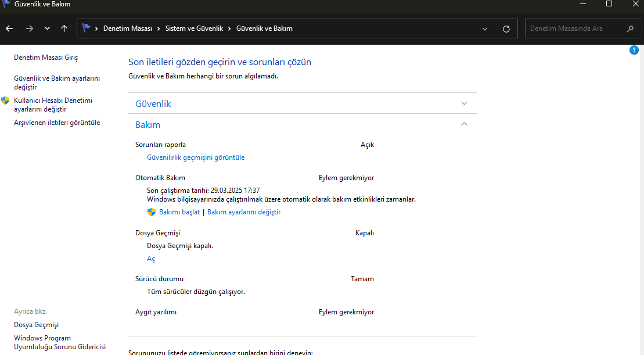Open recent locations dropdown chevron

(x=47, y=28)
